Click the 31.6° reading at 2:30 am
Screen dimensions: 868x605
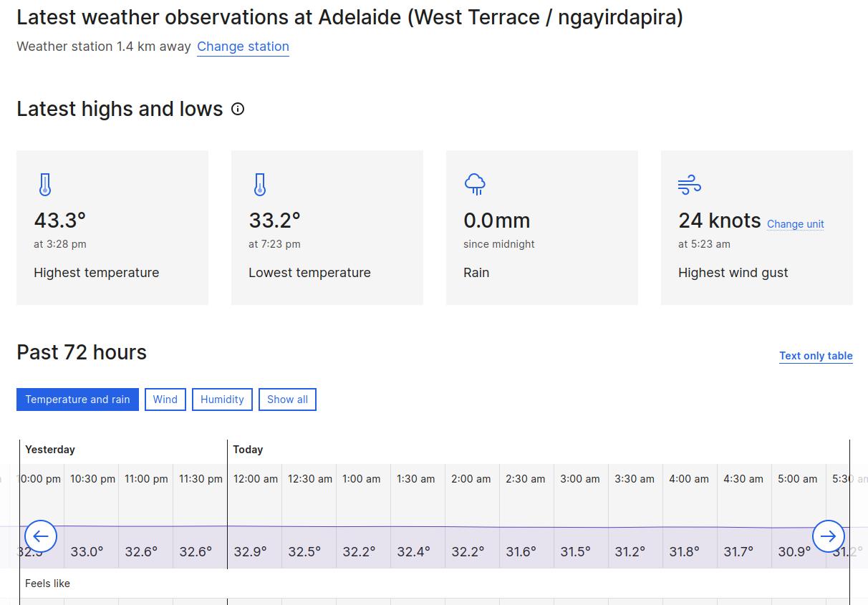click(521, 552)
